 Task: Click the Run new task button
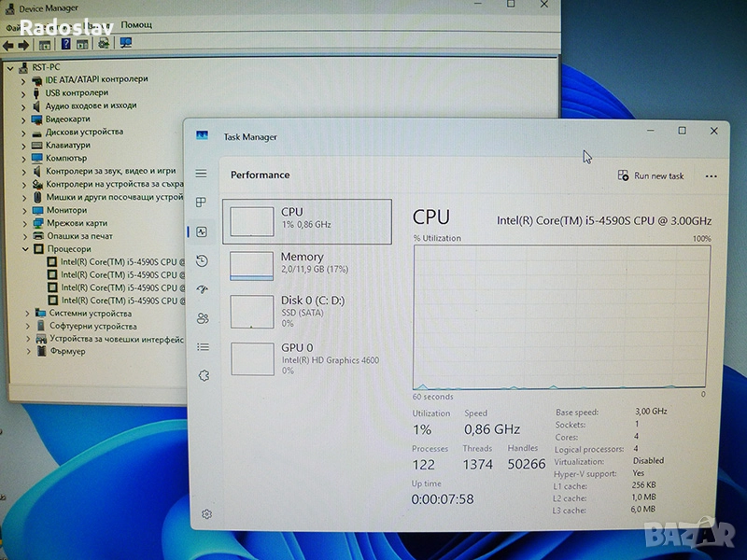(x=651, y=175)
